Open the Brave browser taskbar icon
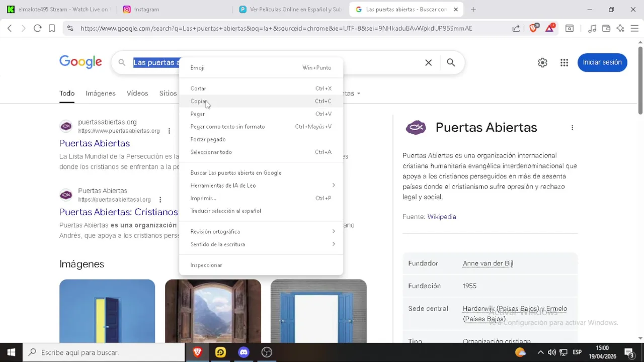644x362 pixels. pos(197,352)
